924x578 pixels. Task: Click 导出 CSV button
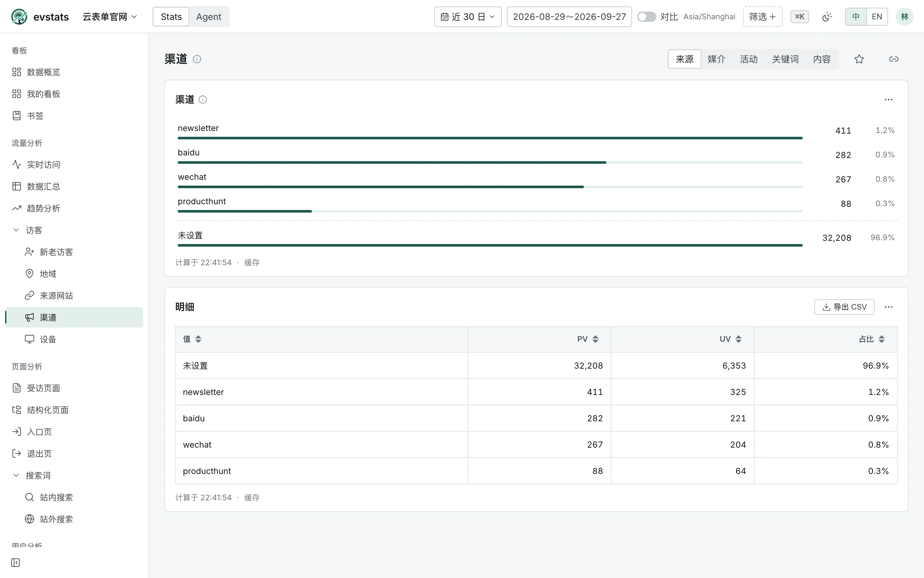(x=844, y=307)
